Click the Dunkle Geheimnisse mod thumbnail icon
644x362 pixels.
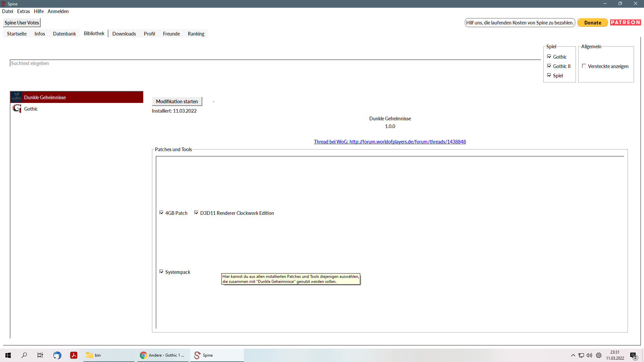[16, 97]
